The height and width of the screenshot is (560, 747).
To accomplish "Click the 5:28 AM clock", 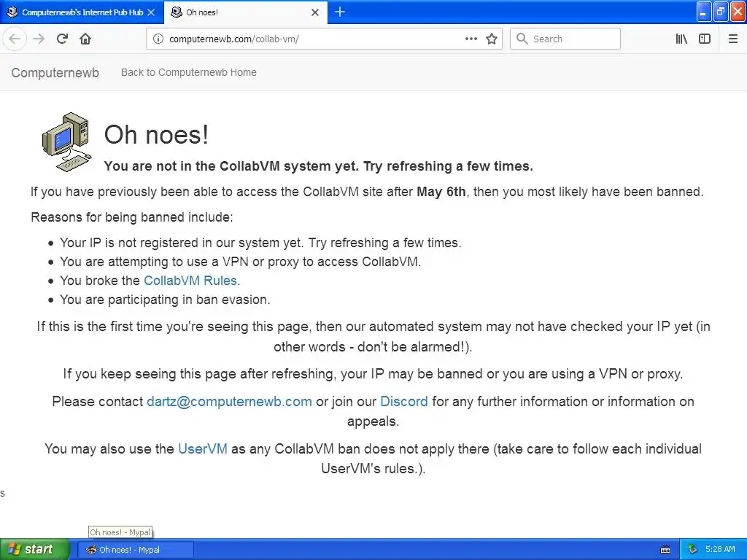I will point(720,550).
